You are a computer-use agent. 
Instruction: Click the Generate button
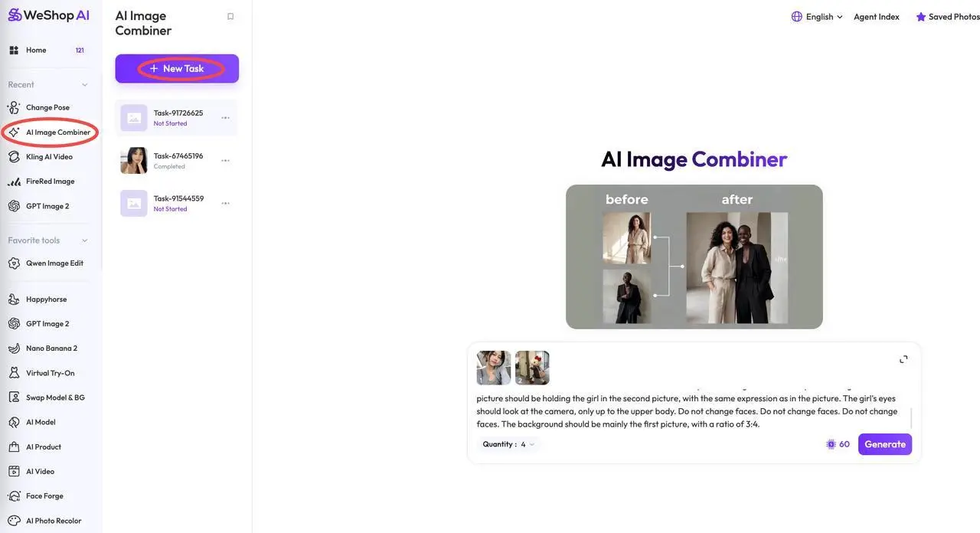point(885,444)
